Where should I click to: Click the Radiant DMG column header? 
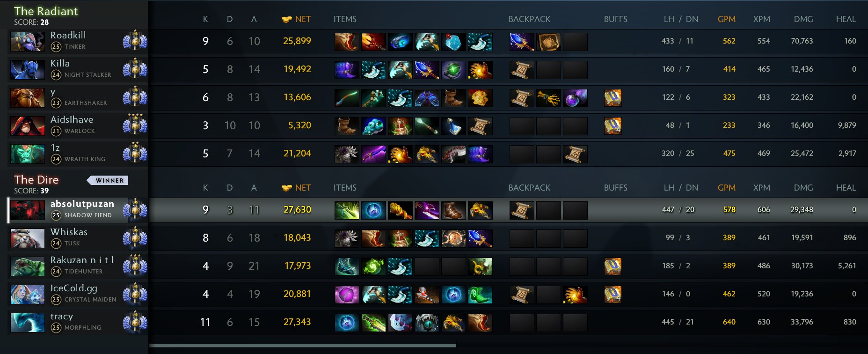tap(803, 19)
